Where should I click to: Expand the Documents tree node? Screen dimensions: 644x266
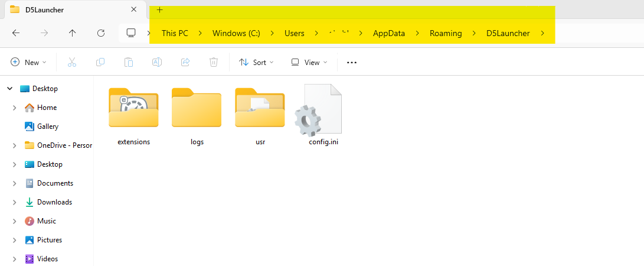pos(15,183)
